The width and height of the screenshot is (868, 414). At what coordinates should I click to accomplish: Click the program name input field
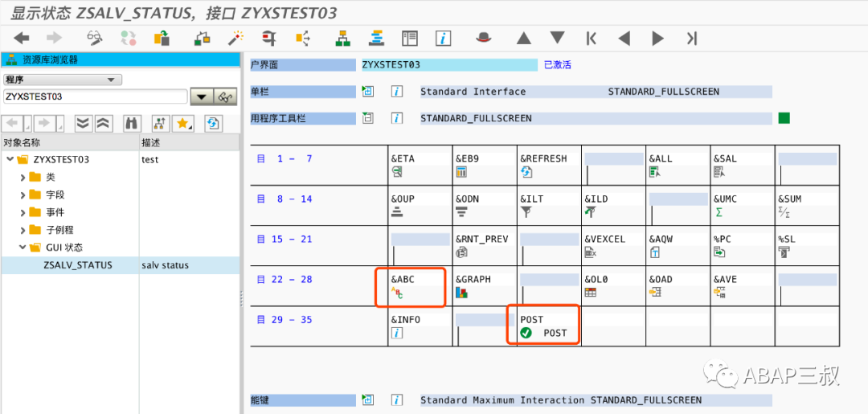click(95, 96)
